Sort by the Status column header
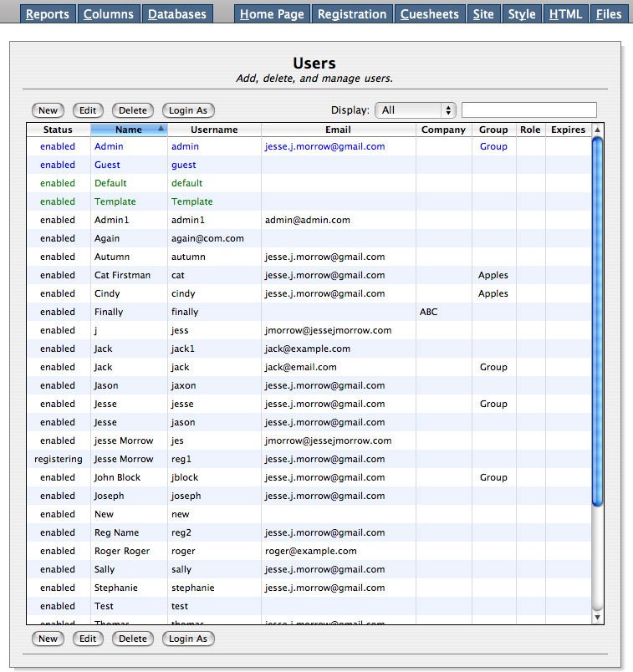 pos(58,130)
